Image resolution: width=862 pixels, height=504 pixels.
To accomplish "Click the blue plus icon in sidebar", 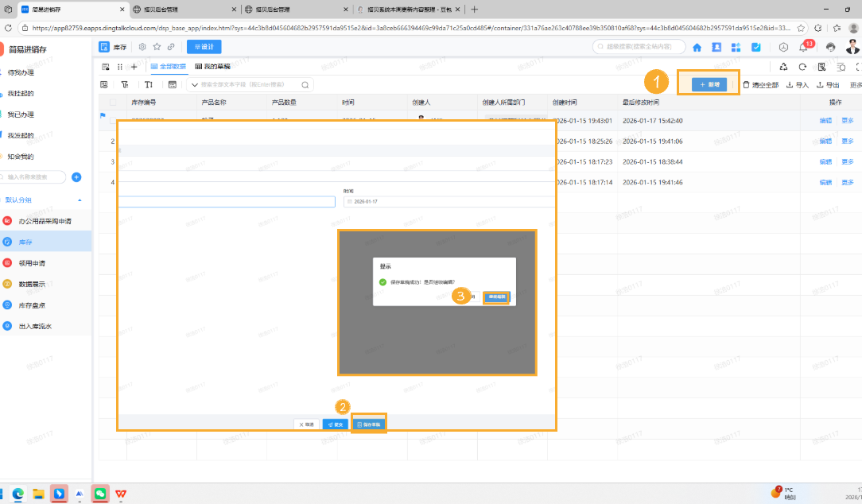I will [x=76, y=176].
